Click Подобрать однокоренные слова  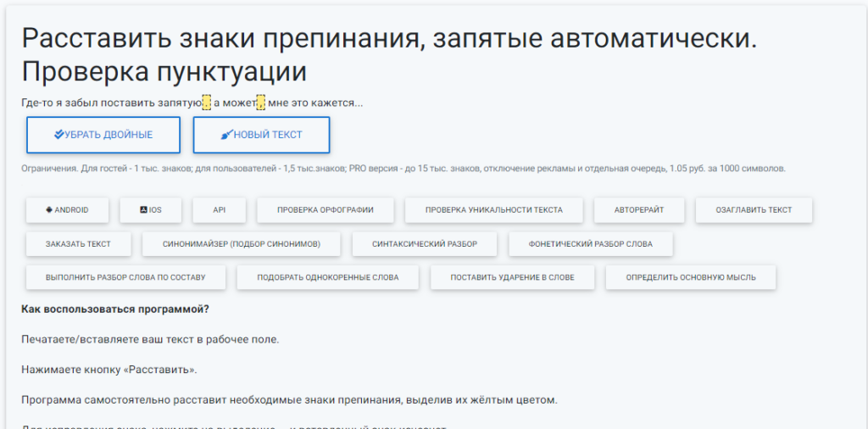[328, 277]
